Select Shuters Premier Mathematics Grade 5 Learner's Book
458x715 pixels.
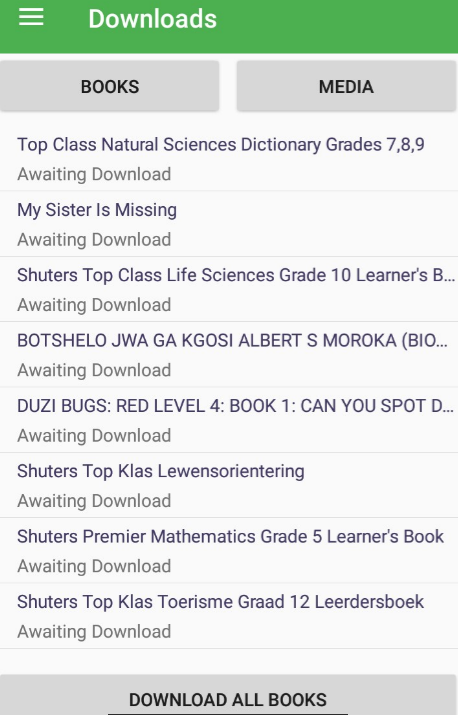230,536
